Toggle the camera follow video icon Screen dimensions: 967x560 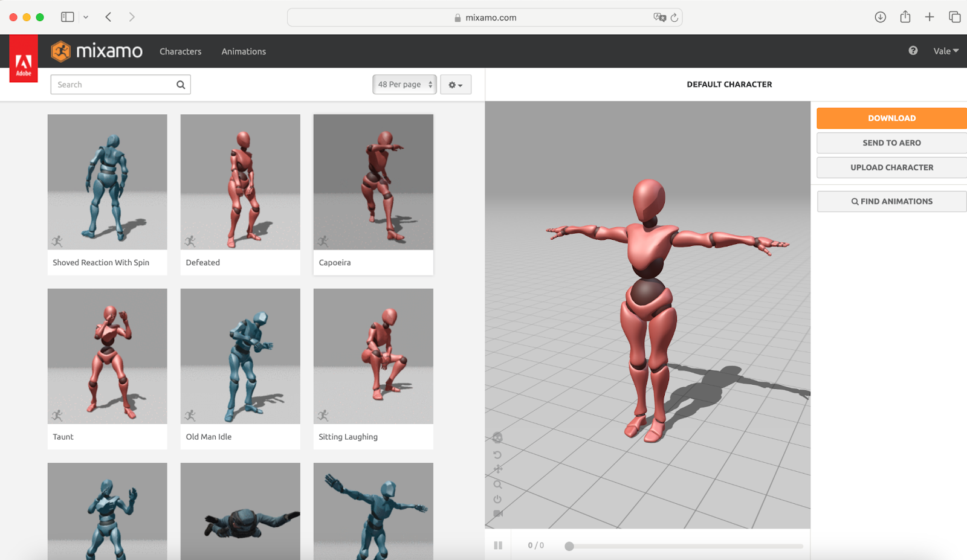pyautogui.click(x=497, y=513)
